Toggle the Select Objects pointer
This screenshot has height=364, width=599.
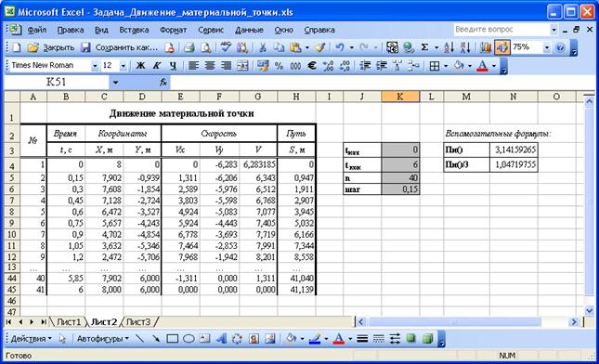click(62, 338)
